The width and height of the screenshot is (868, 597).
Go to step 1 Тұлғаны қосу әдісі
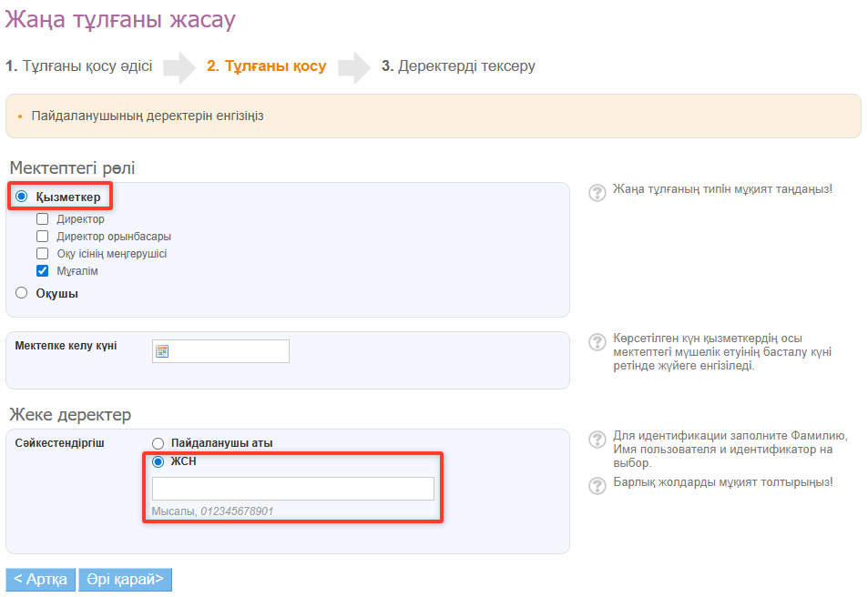click(79, 66)
